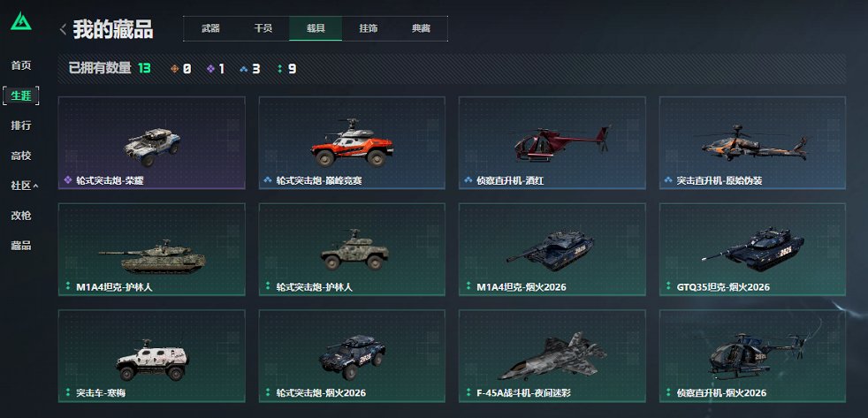Click the green rarity icon in stats bar

pos(279,69)
